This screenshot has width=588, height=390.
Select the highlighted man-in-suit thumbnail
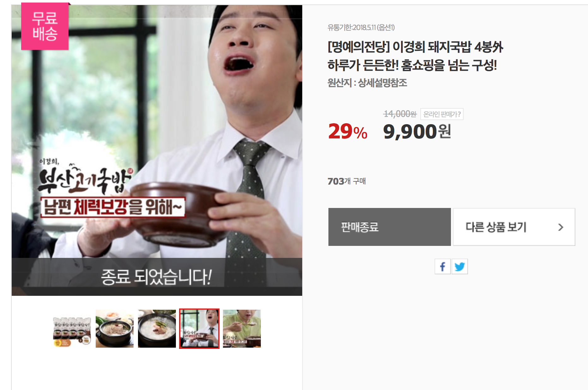click(199, 329)
